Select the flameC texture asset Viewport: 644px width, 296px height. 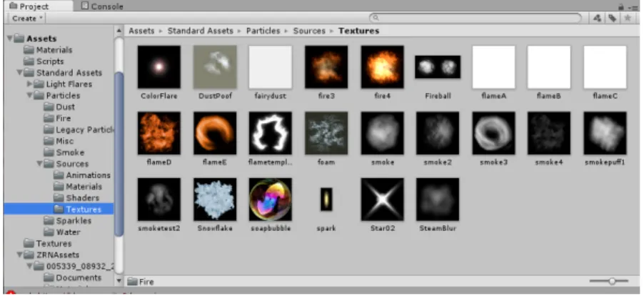pos(605,67)
